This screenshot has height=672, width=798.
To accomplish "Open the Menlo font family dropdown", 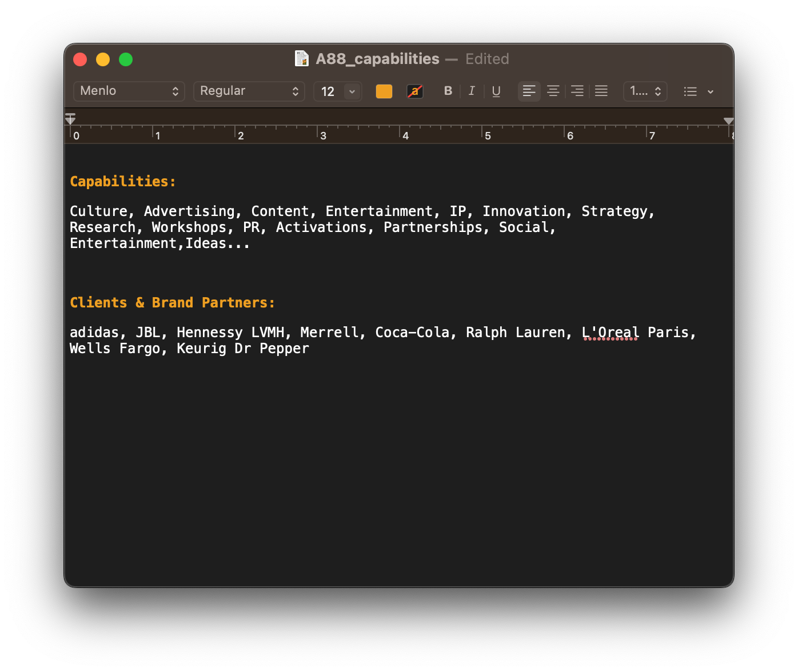I will 129,91.
